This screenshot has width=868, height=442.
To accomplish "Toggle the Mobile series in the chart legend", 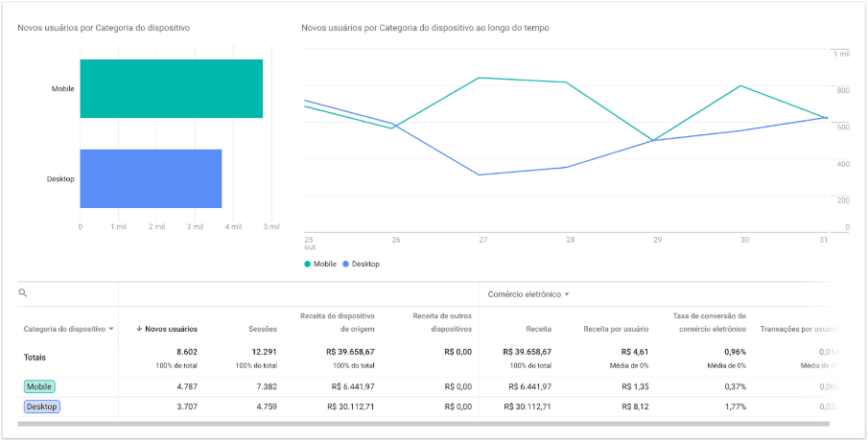I will click(324, 264).
